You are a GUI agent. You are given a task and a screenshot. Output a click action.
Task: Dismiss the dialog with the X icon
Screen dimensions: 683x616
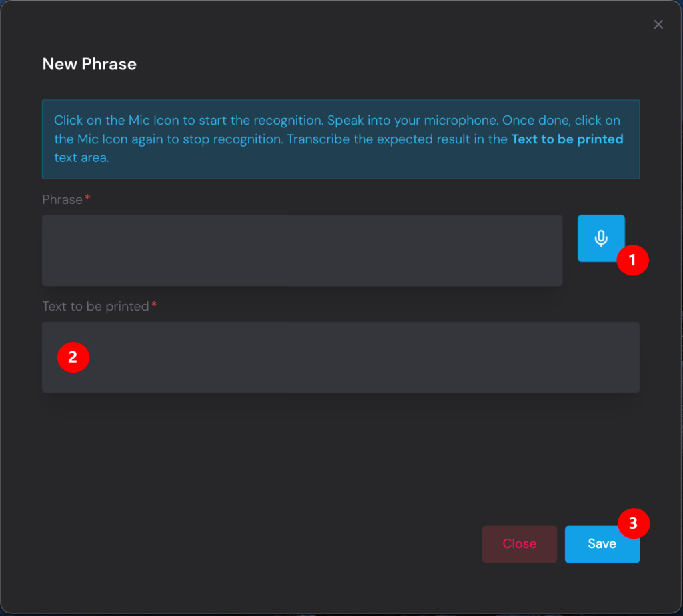[x=658, y=25]
